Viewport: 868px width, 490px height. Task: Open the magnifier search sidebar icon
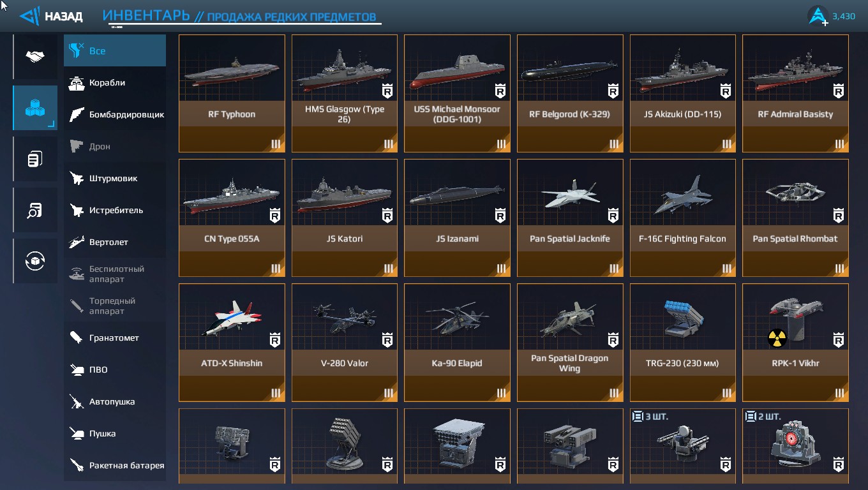click(35, 210)
